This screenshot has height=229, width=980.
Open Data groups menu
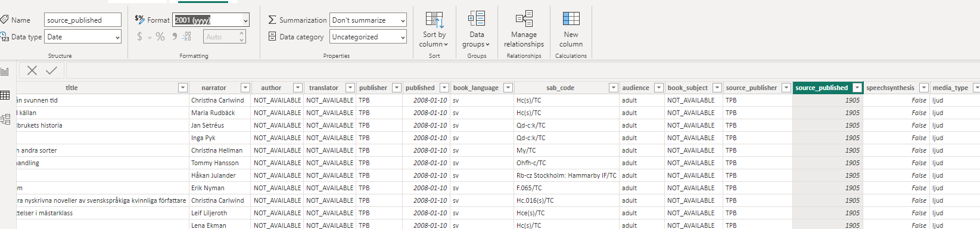click(476, 29)
